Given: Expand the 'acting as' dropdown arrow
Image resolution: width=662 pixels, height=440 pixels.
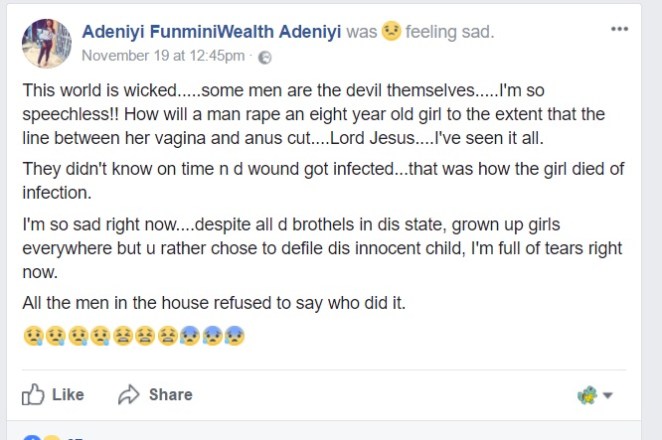Looking at the screenshot, I should 607,396.
